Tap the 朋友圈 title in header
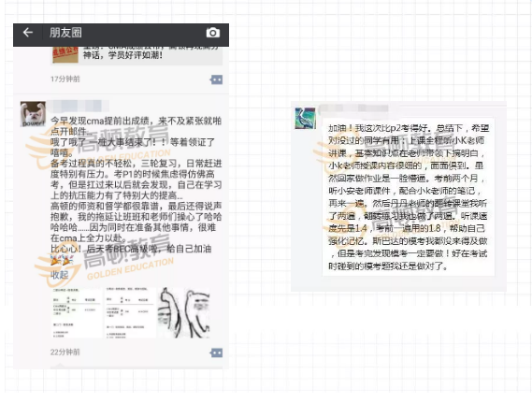 pyautogui.click(x=65, y=33)
